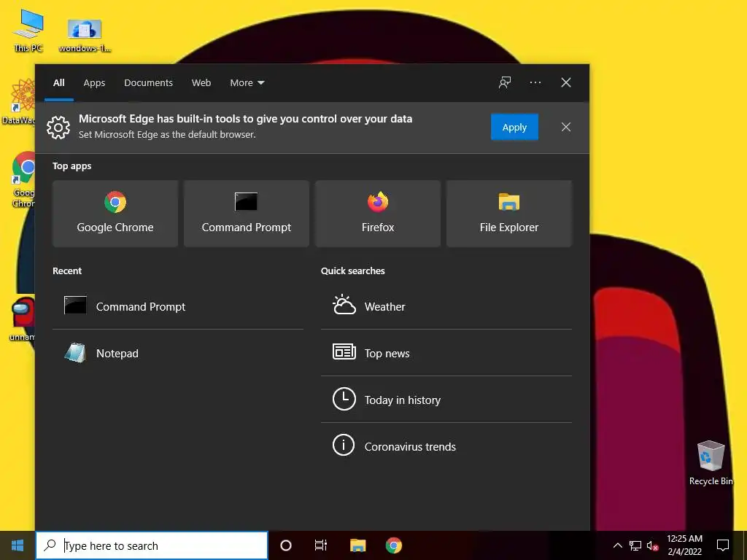The image size is (747, 560).
Task: Click the Show desktop sliver
Action: tap(744, 545)
